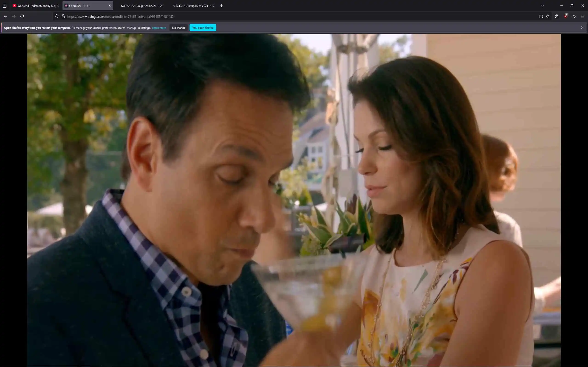Switch to the third tv.174.S1E2 tab
Screen dimensions: 588x367
[x=140, y=6]
